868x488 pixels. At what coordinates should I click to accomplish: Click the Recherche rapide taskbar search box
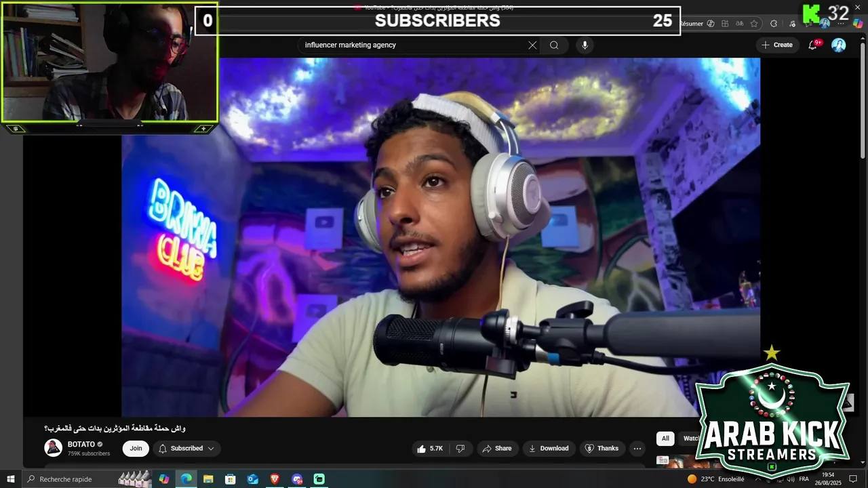(x=71, y=479)
